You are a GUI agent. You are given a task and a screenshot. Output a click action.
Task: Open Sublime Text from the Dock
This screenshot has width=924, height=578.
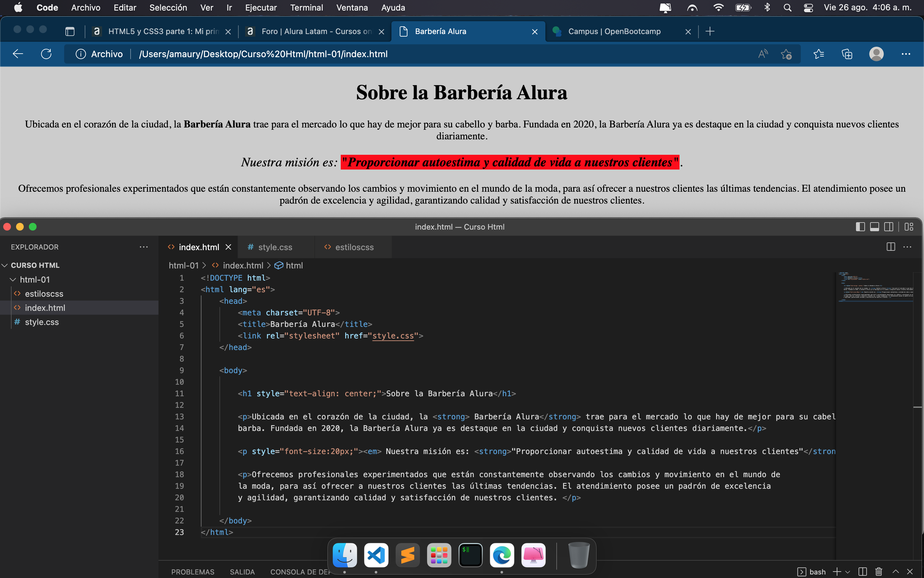pos(407,555)
